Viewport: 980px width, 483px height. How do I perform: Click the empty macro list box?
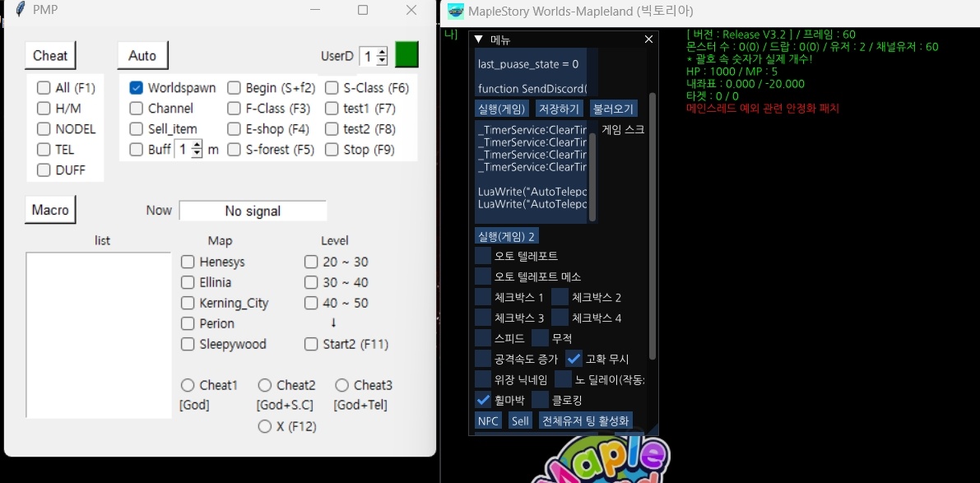click(99, 335)
